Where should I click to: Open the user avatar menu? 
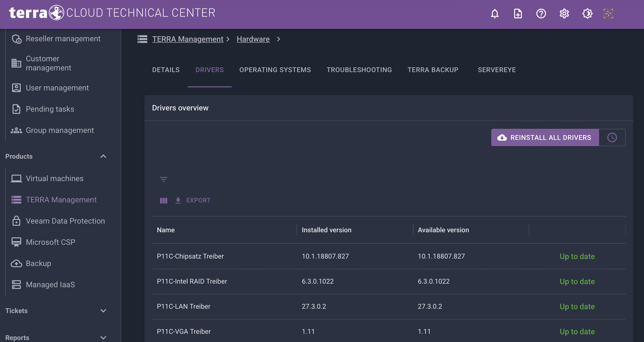[608, 14]
